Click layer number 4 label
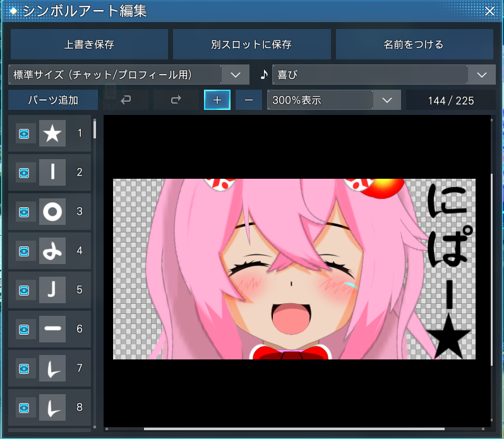Screen dimensions: 504x439 click(x=80, y=251)
